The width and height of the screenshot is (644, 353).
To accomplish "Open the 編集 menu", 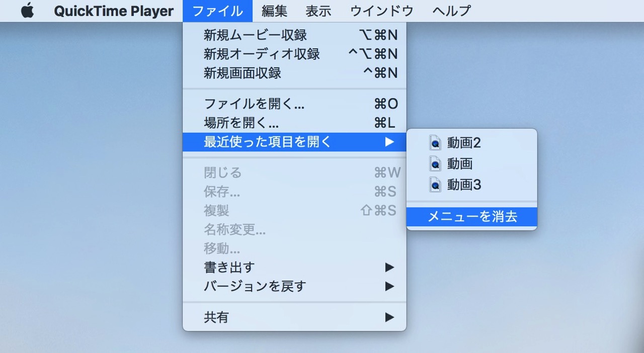I will pyautogui.click(x=274, y=11).
